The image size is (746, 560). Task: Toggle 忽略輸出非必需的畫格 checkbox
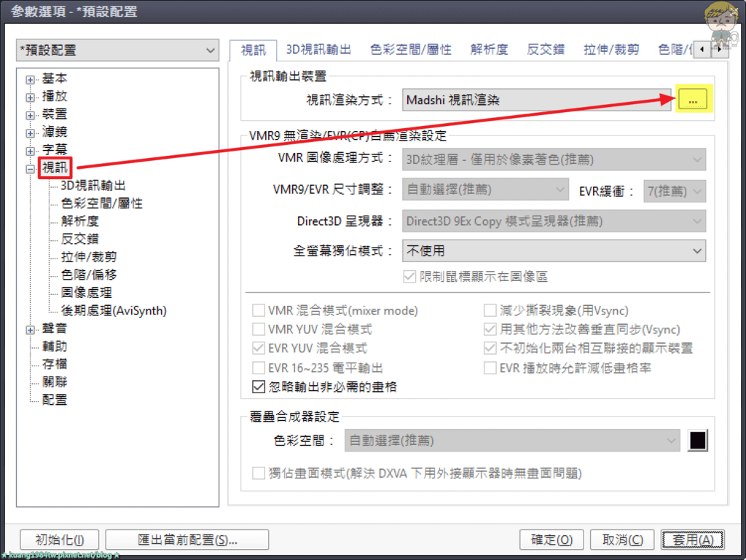(259, 387)
